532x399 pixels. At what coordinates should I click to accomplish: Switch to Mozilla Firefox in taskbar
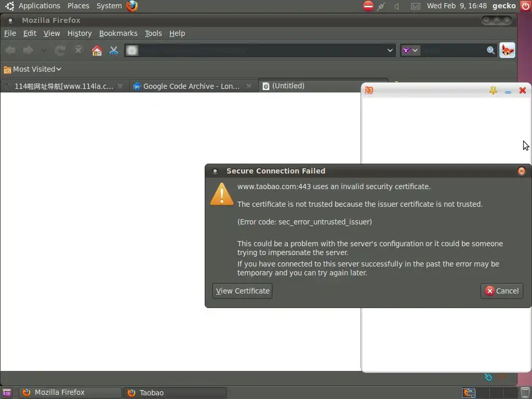(70, 393)
